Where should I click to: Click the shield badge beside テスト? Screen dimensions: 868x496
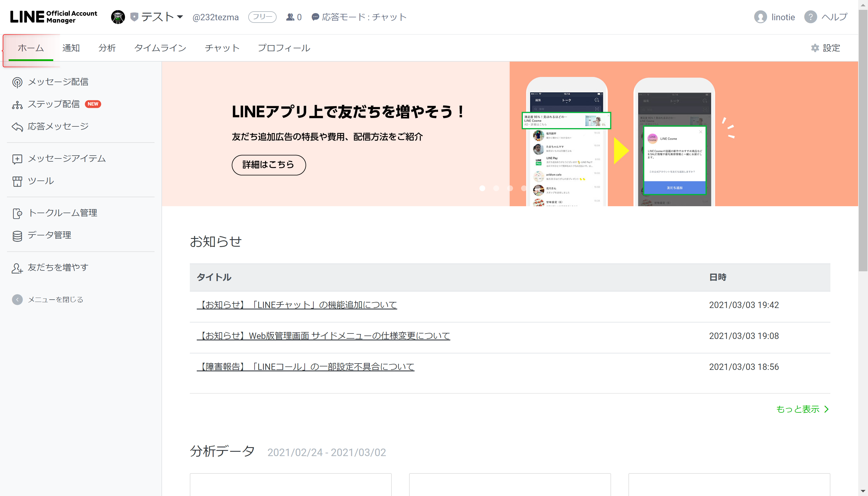134,17
